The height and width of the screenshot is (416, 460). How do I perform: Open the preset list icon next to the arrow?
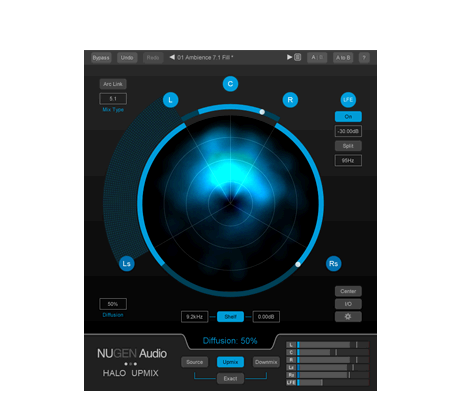pos(298,57)
